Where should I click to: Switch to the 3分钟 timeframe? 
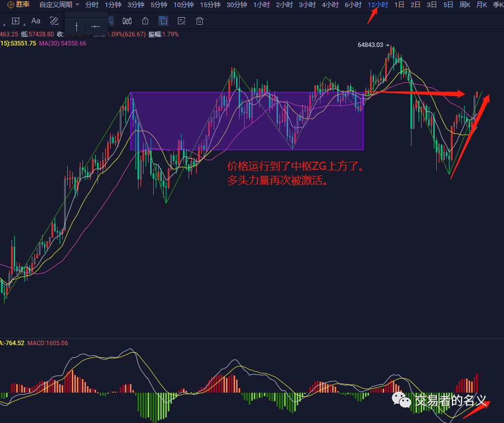(135, 5)
